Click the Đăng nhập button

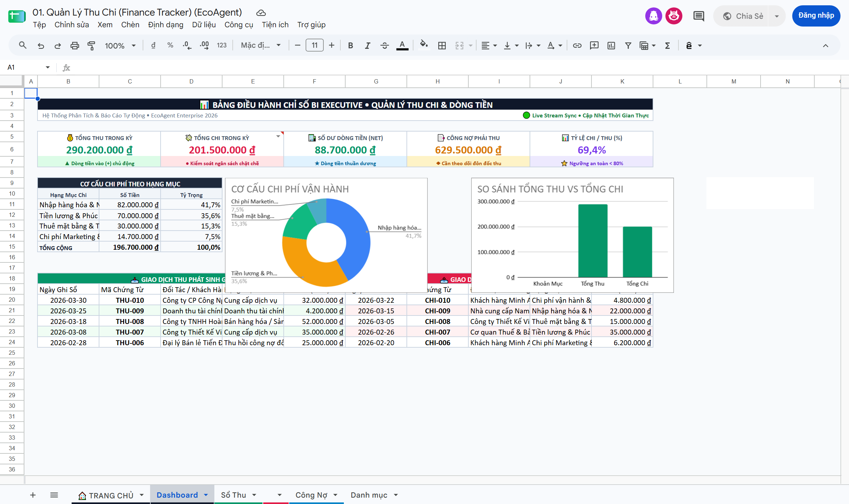816,16
